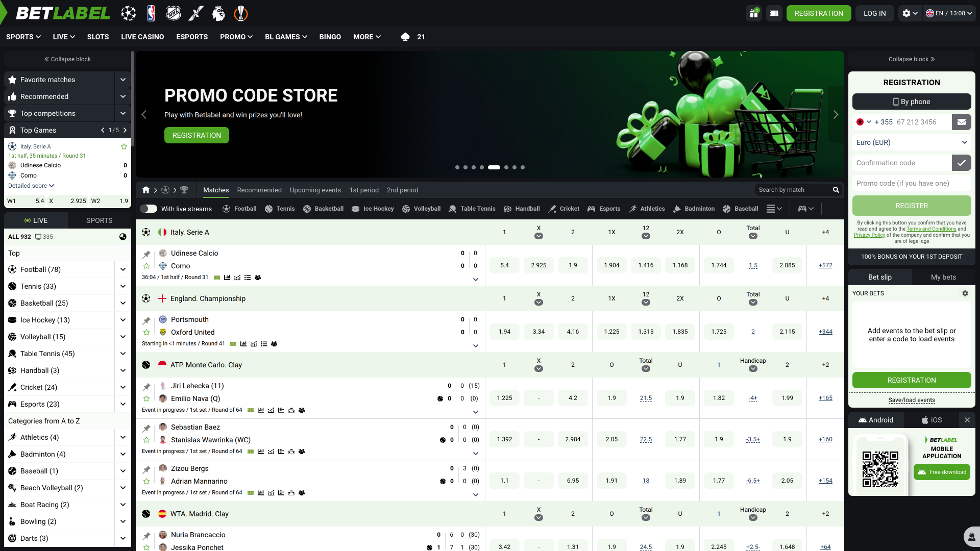Switch to the Upcoming events tab
The image size is (980, 551).
[x=315, y=190]
